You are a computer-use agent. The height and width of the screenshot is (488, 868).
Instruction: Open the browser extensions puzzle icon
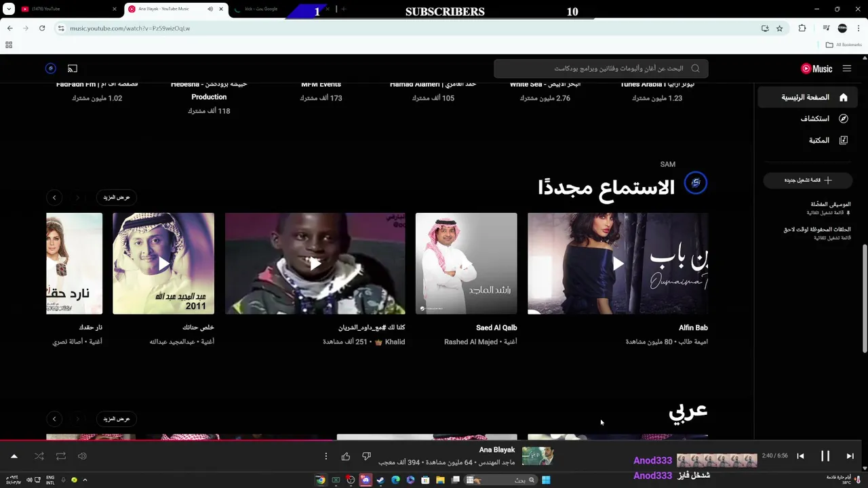click(x=802, y=28)
